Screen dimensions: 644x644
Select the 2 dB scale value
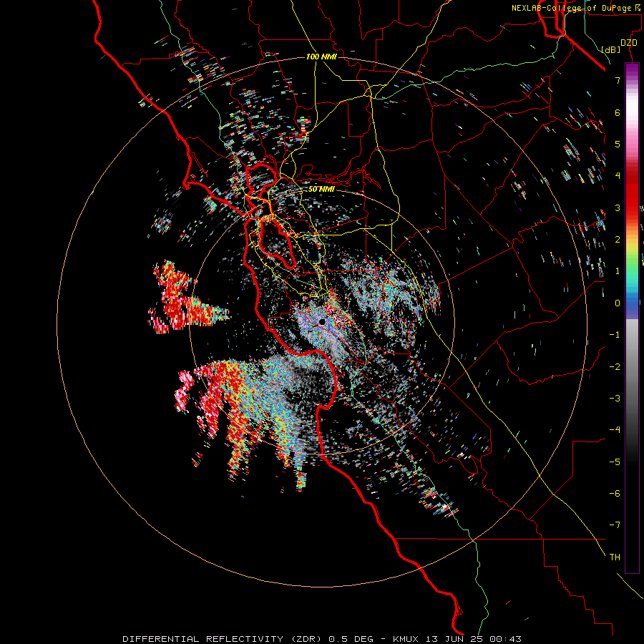point(618,240)
